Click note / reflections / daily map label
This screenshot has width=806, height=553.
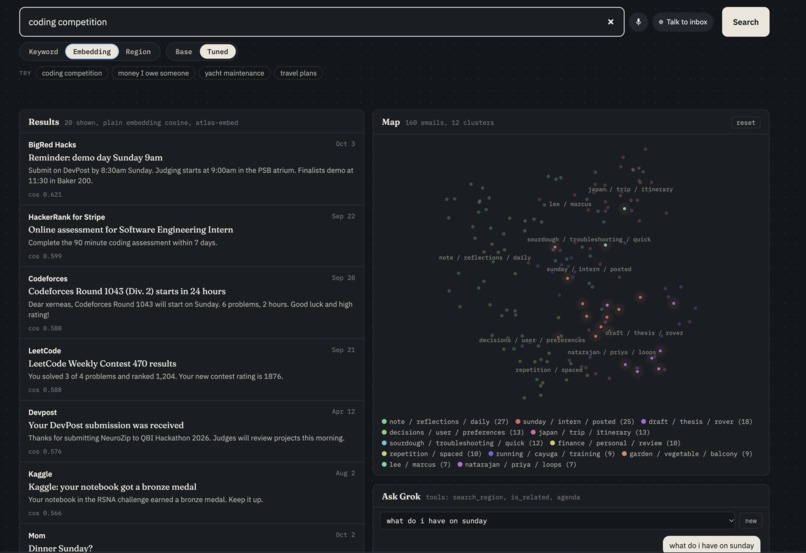pos(485,257)
